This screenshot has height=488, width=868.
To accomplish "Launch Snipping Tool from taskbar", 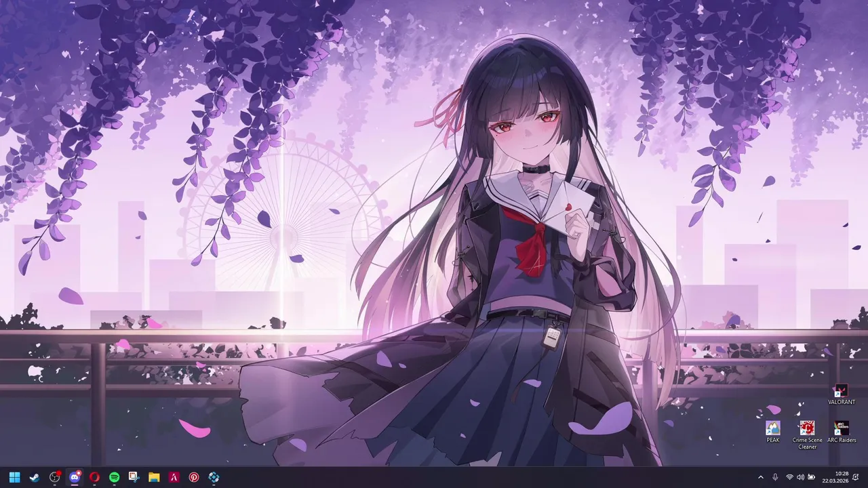I will 134,477.
